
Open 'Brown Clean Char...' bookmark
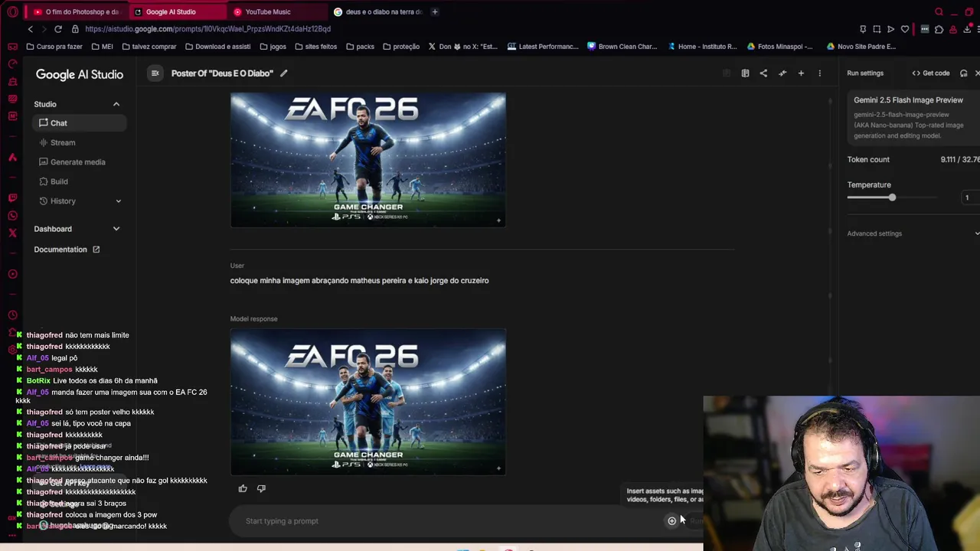click(622, 47)
